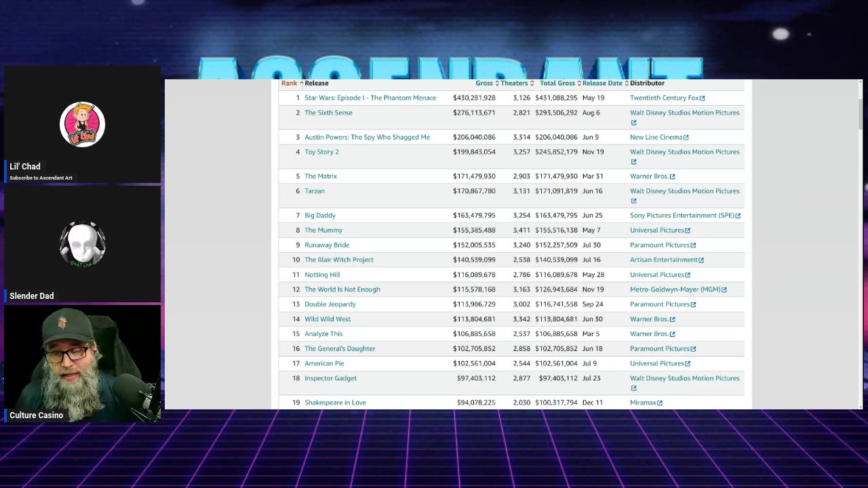Open the external link icon in The Mummy row
This screenshot has height=488, width=868.
(688, 231)
